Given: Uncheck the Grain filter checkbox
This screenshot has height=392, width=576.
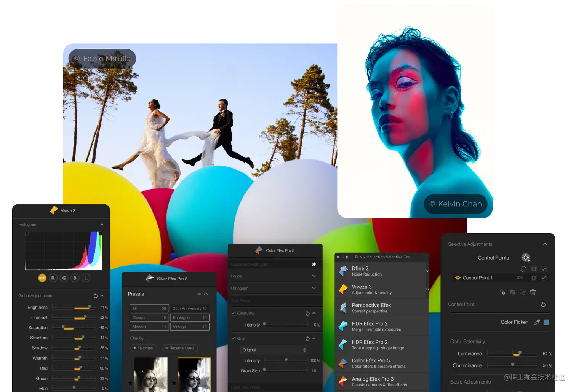Looking at the screenshot, I should [x=233, y=338].
